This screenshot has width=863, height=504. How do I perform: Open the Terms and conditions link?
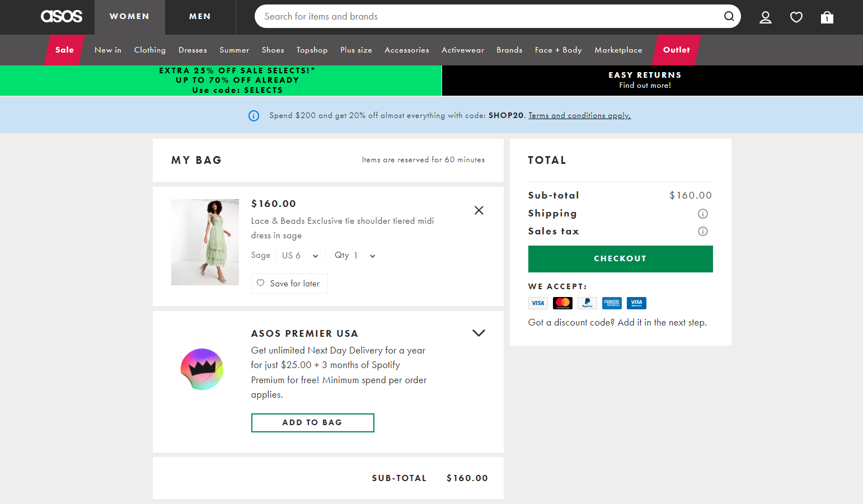[x=579, y=115]
